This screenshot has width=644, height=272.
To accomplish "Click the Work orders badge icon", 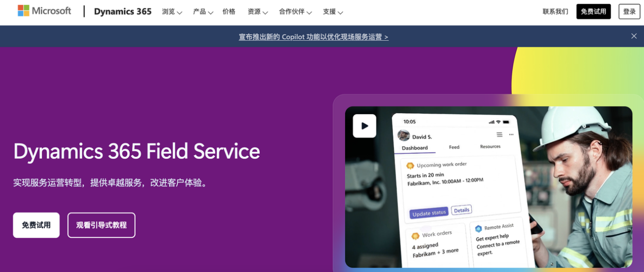I will pos(415,235).
